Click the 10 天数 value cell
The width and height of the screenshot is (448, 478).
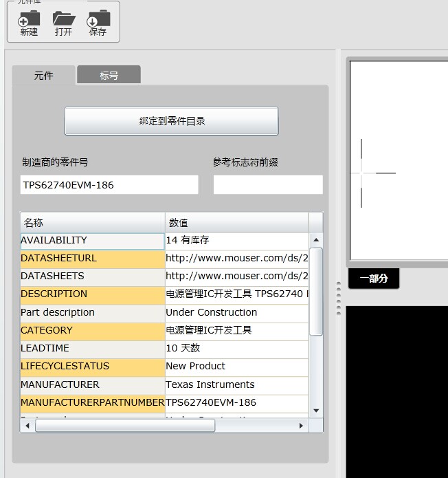236,349
